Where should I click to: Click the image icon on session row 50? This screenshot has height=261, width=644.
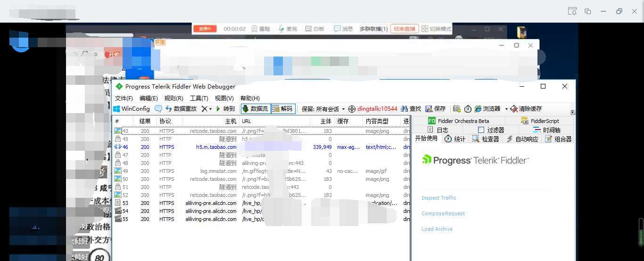pyautogui.click(x=118, y=179)
